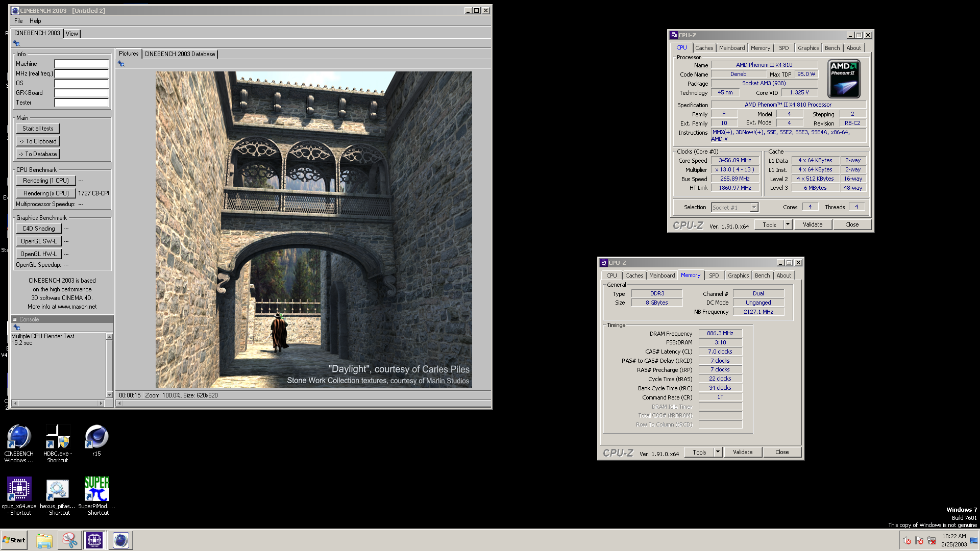Click the OpenGL SW-L button
This screenshot has height=551, width=980.
[39, 241]
